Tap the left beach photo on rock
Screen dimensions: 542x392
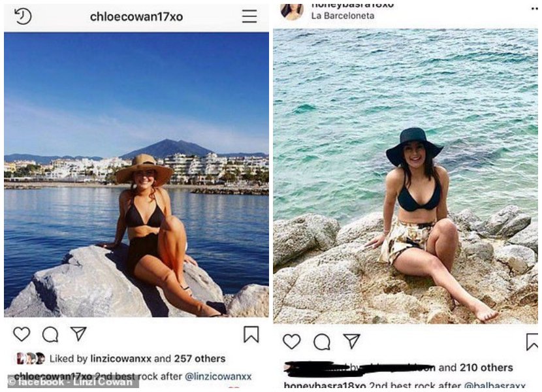136,174
